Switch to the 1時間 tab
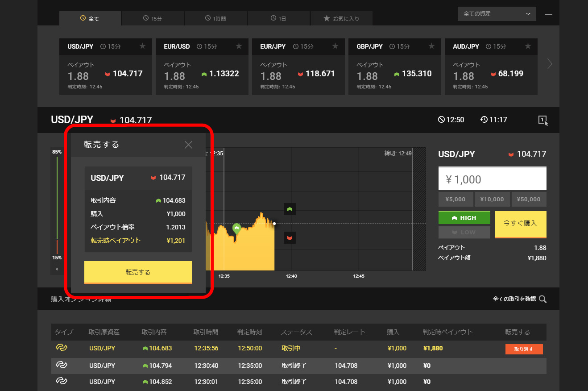 [216, 18]
